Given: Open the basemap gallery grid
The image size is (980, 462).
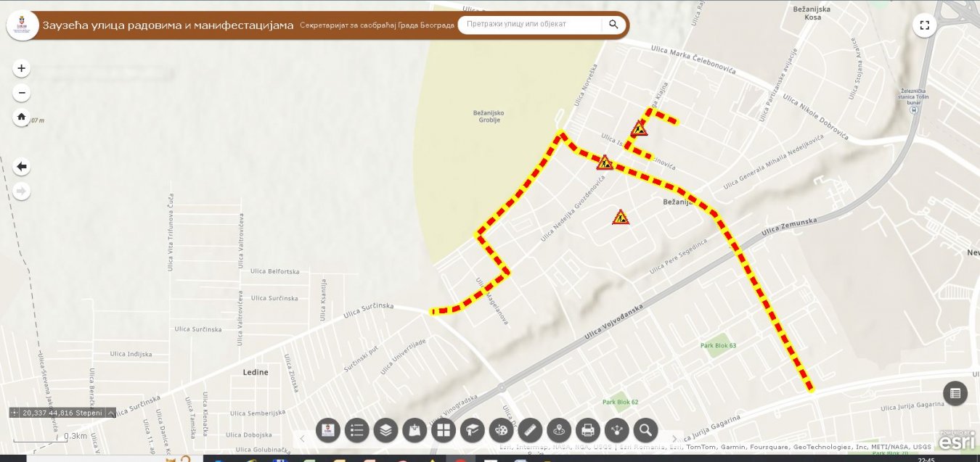Looking at the screenshot, I should (x=443, y=430).
